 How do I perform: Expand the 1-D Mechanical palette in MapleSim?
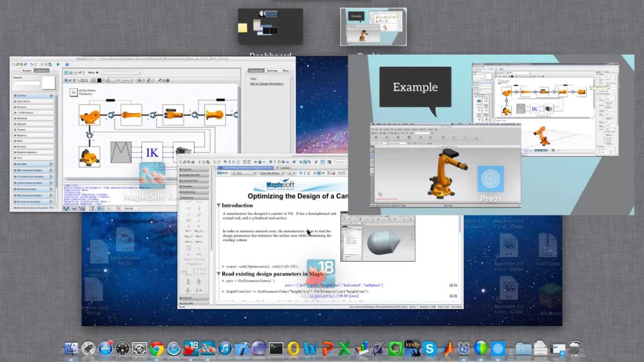point(33,113)
